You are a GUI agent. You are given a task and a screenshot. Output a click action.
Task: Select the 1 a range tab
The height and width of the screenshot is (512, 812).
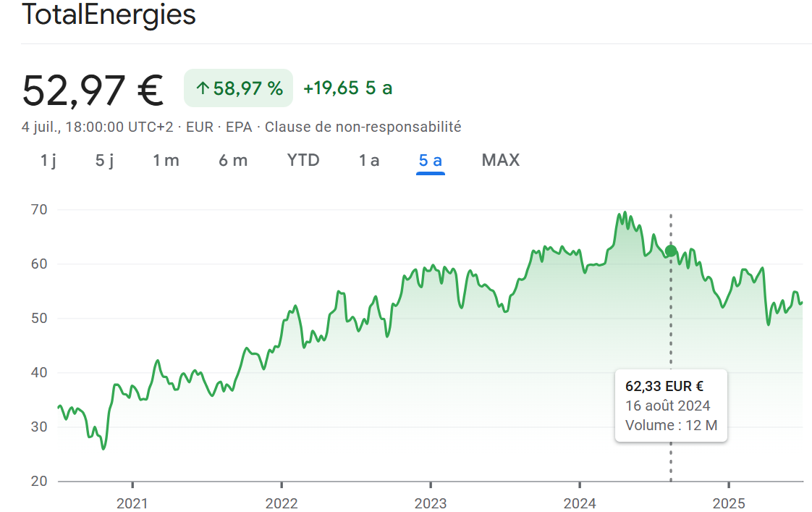click(x=369, y=161)
